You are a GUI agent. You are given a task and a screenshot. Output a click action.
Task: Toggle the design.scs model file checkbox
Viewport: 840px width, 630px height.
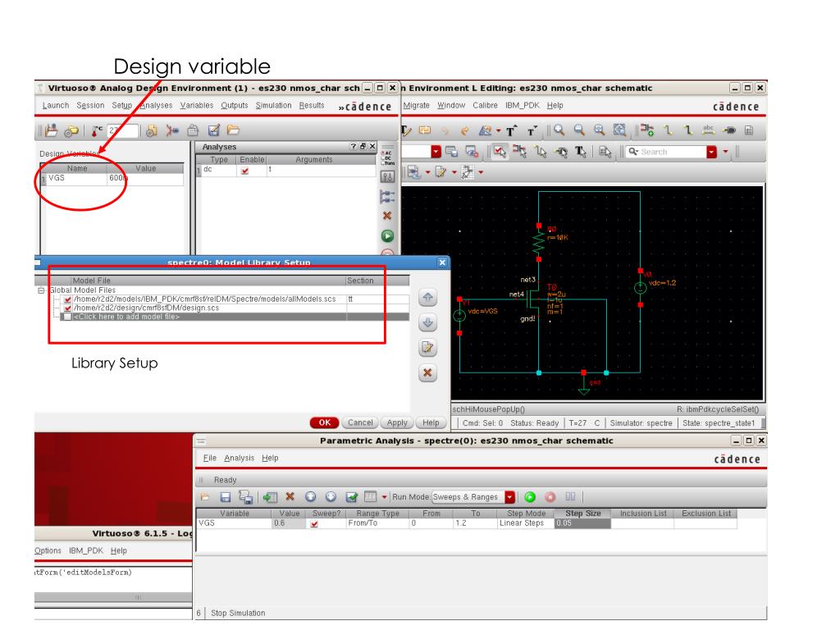[67, 308]
